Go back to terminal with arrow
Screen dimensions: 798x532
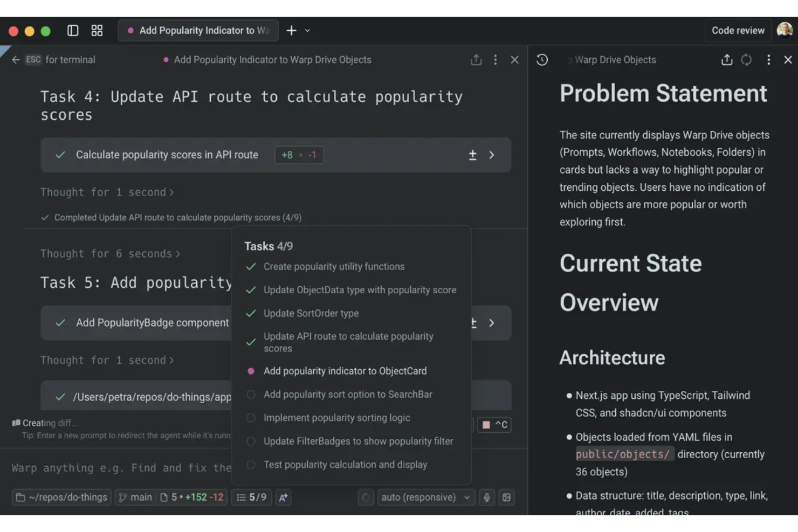(16, 60)
